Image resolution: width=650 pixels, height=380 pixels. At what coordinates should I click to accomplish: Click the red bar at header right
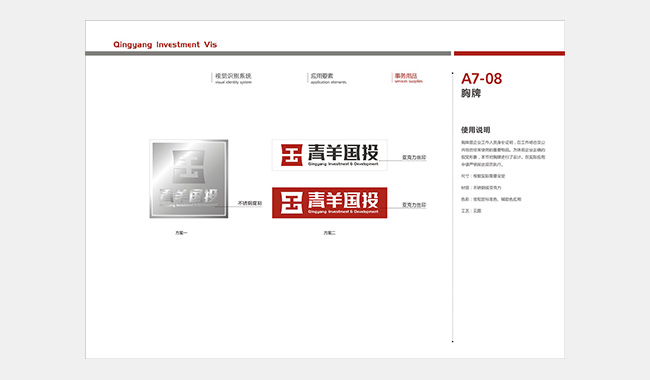509,53
